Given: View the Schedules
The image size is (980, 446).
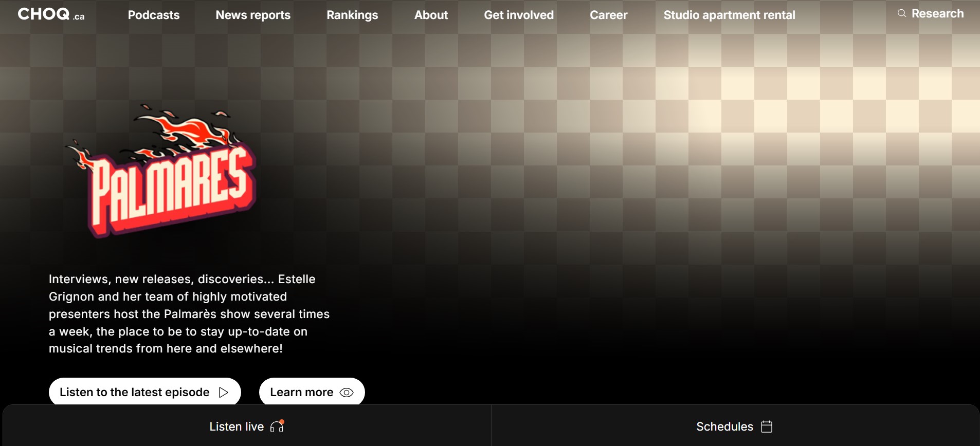Looking at the screenshot, I should 735,426.
